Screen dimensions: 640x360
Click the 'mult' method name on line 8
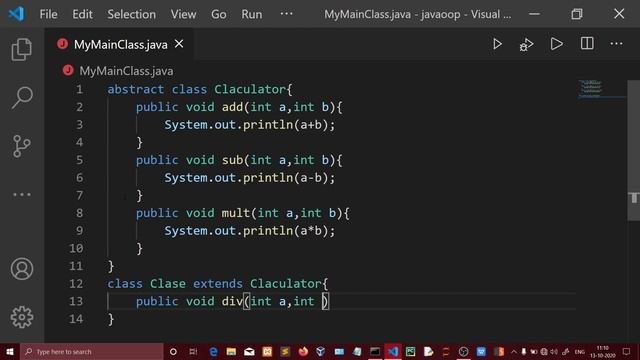pyautogui.click(x=236, y=213)
